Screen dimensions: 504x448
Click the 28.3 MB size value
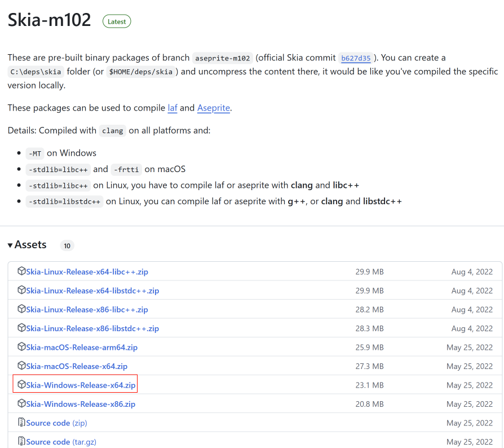click(369, 329)
